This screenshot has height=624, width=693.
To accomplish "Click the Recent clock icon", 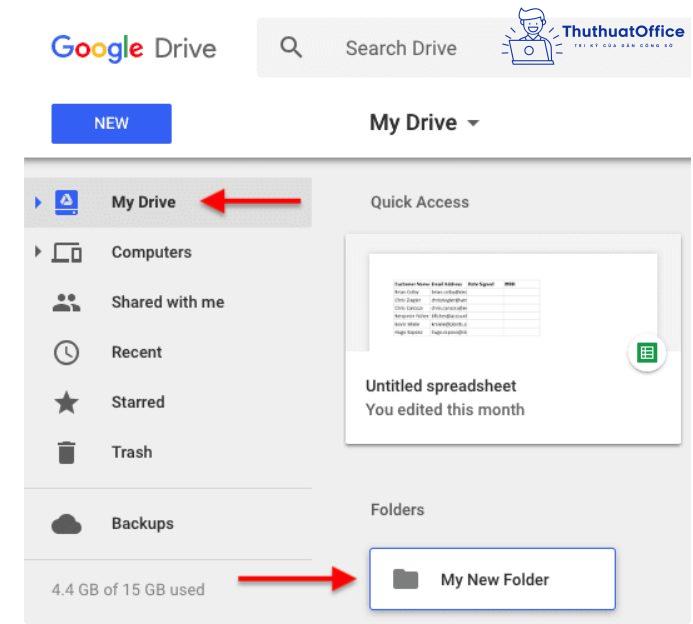I will click(66, 353).
